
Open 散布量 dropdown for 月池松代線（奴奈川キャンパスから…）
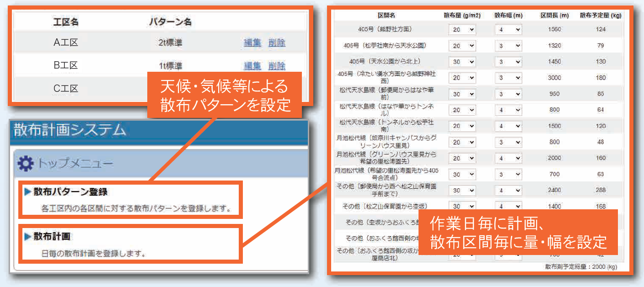pos(462,142)
